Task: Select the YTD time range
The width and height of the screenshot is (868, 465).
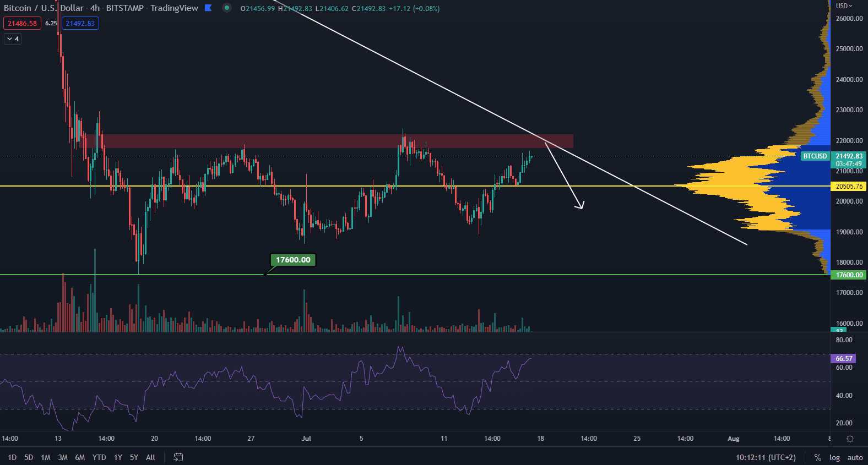Action: tap(99, 457)
